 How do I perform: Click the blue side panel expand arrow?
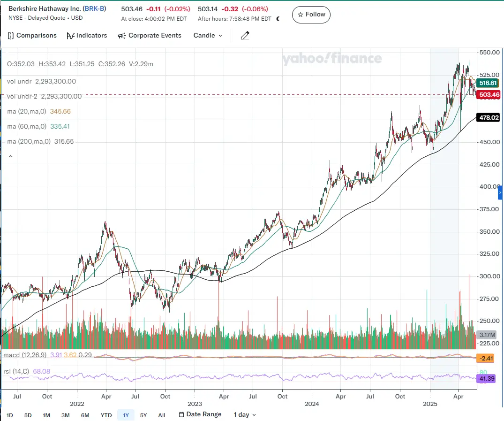(x=500, y=192)
